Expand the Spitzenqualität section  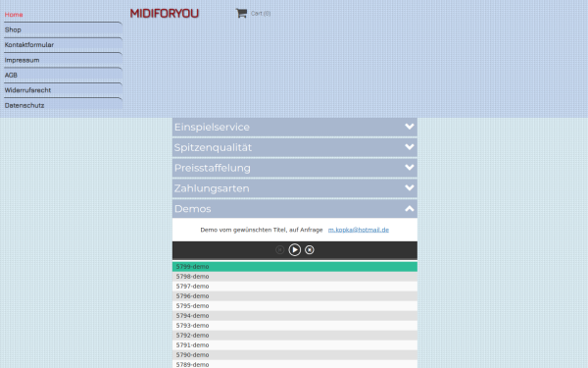coord(295,147)
